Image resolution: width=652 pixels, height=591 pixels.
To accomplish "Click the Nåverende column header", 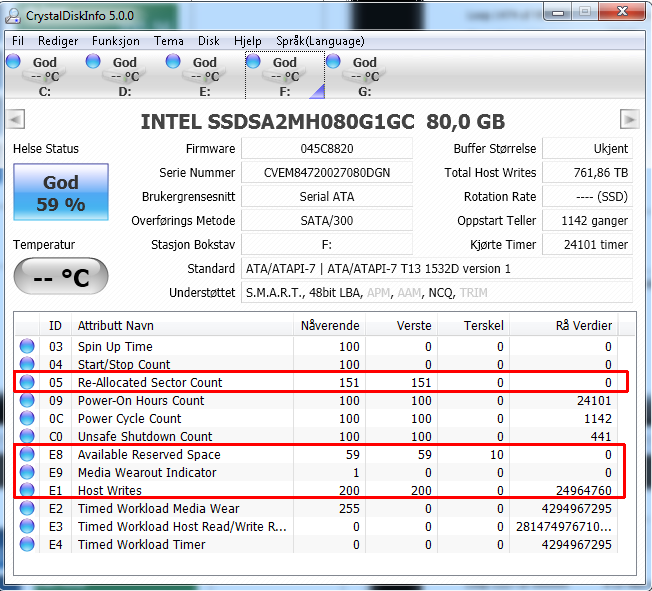I will point(329,325).
